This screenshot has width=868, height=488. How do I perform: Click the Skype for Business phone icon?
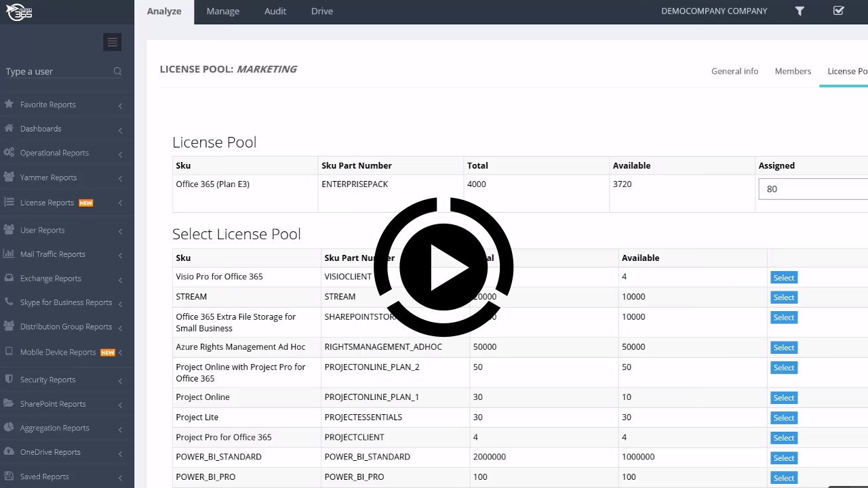[9, 302]
